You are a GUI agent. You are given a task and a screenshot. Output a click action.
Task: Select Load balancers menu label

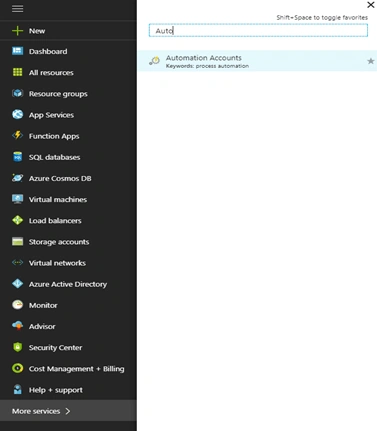coord(55,221)
